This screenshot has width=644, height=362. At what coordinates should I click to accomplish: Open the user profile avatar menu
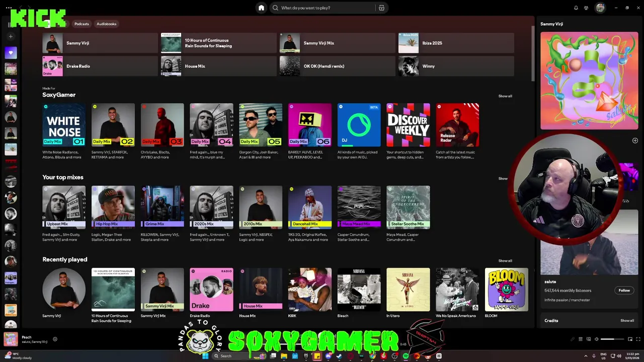tap(600, 8)
